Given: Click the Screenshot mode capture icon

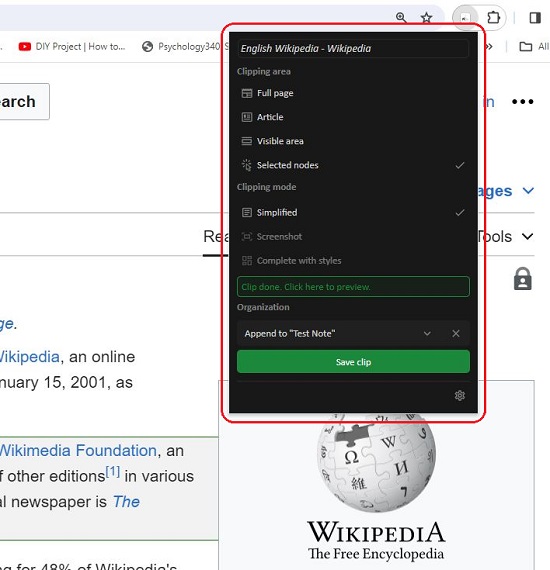Looking at the screenshot, I should [247, 237].
